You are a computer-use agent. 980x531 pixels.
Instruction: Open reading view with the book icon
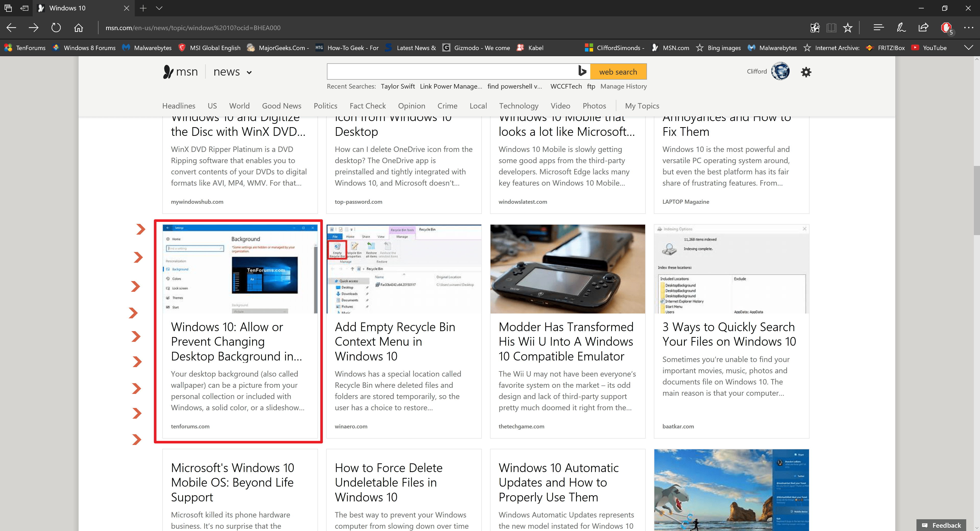(x=832, y=27)
